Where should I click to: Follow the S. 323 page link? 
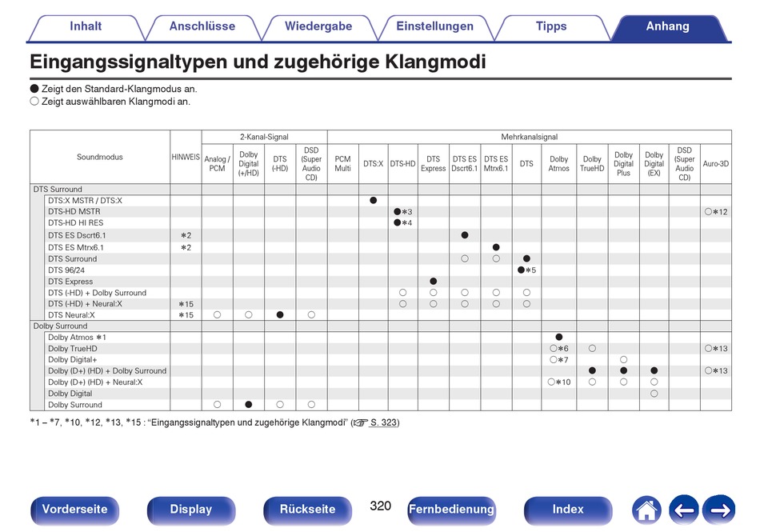[383, 422]
